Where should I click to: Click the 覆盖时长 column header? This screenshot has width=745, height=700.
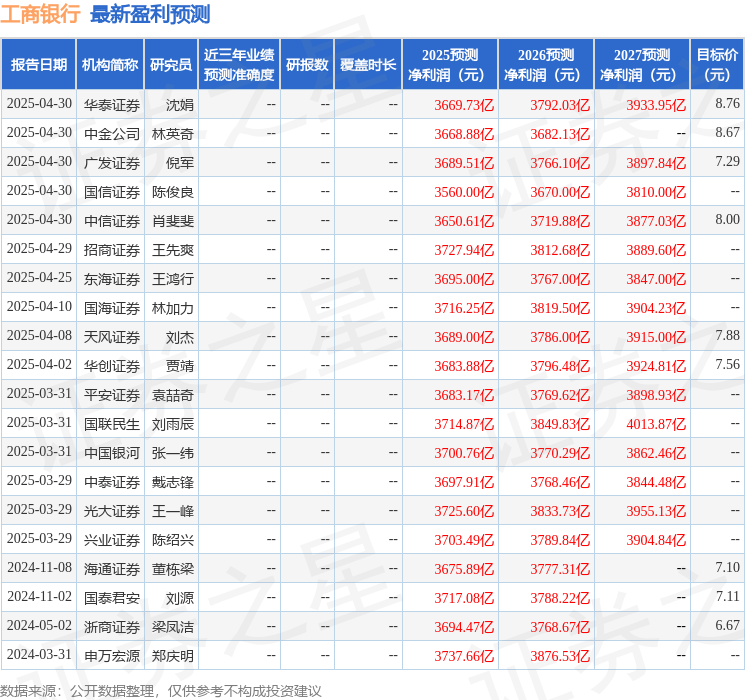point(368,64)
